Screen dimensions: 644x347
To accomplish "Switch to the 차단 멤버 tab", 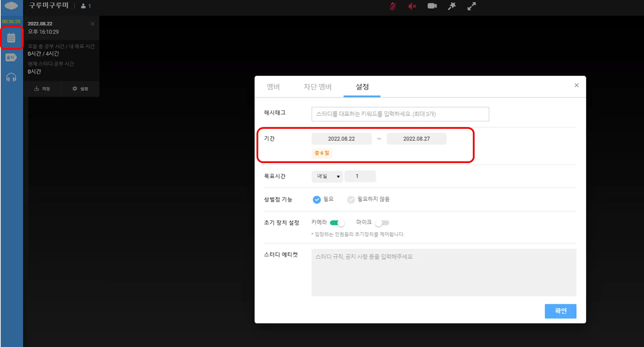I will click(x=318, y=87).
